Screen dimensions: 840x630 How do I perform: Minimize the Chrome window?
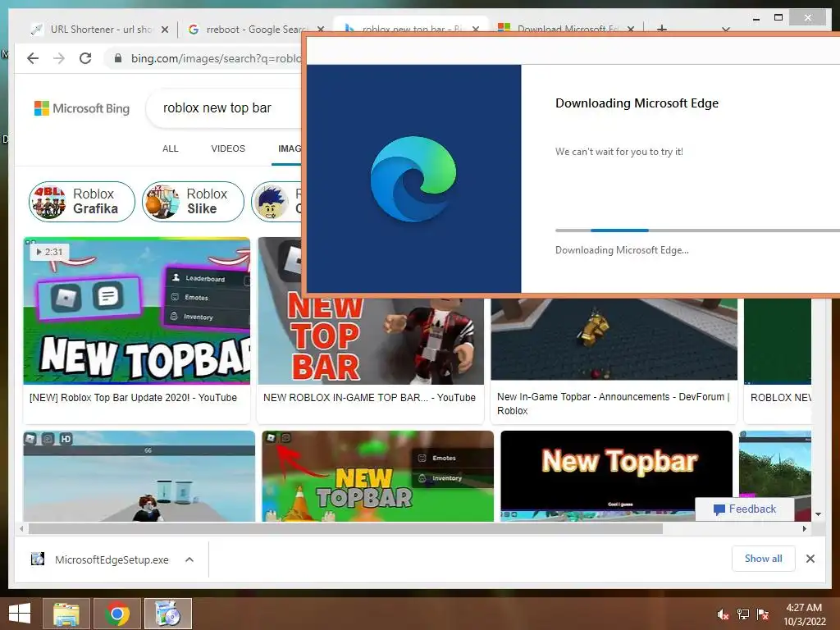tap(756, 18)
